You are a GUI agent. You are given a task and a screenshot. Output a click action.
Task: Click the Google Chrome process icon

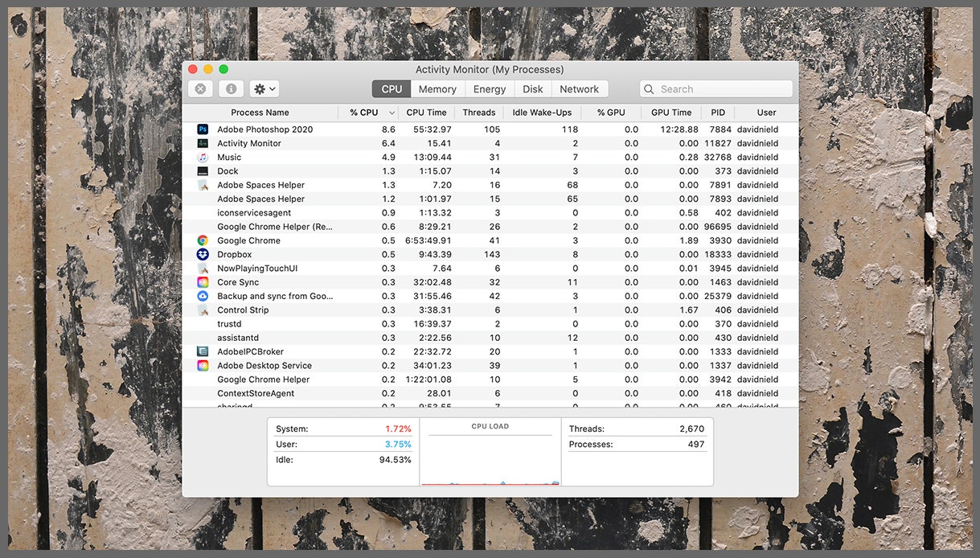tap(203, 240)
